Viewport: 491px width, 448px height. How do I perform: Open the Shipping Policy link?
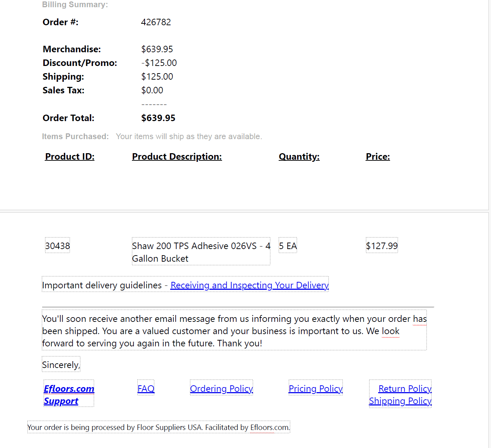(x=400, y=401)
